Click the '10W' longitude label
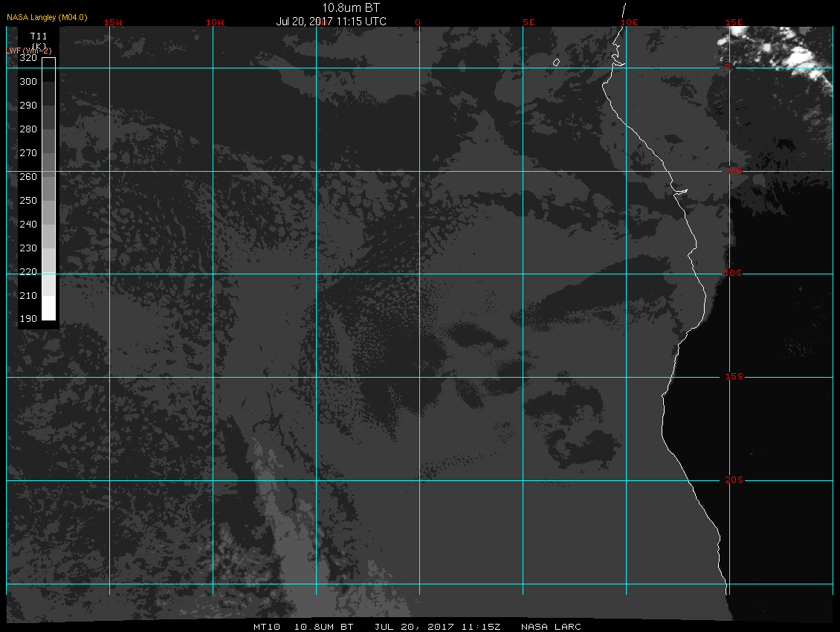840x632 pixels. tap(215, 22)
